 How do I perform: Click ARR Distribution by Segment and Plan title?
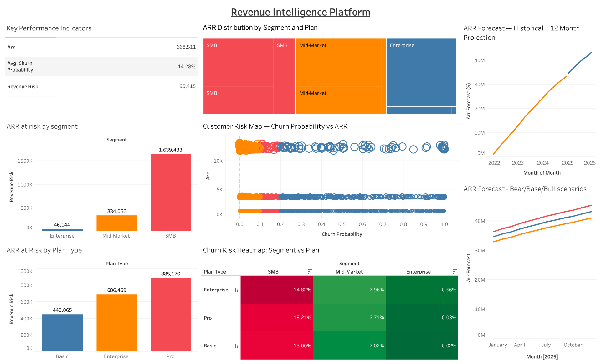(x=260, y=28)
